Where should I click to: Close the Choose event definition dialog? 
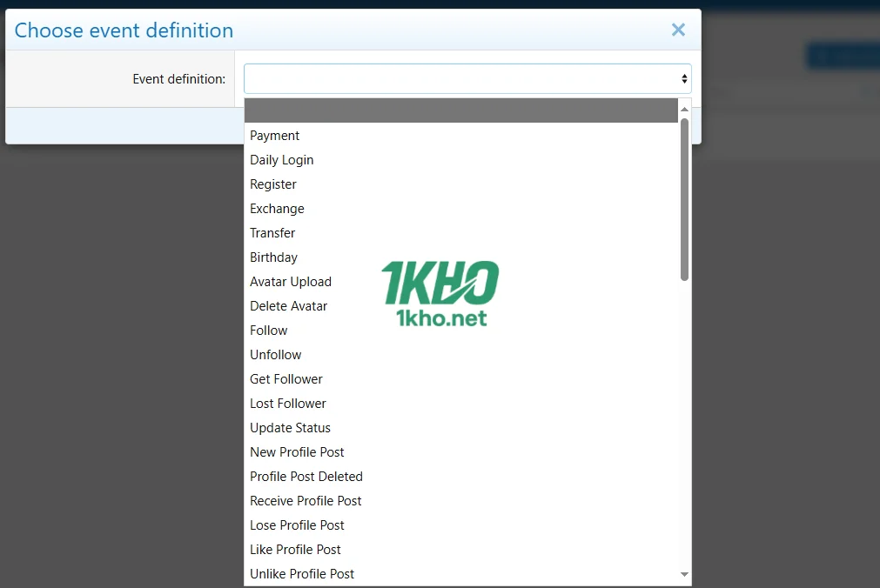[678, 30]
